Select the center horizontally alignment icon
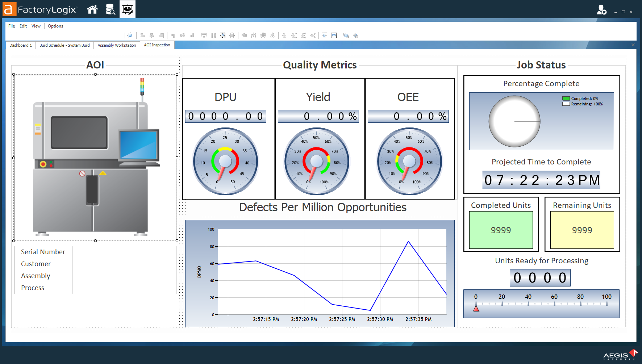The width and height of the screenshot is (642, 364). pyautogui.click(x=152, y=35)
